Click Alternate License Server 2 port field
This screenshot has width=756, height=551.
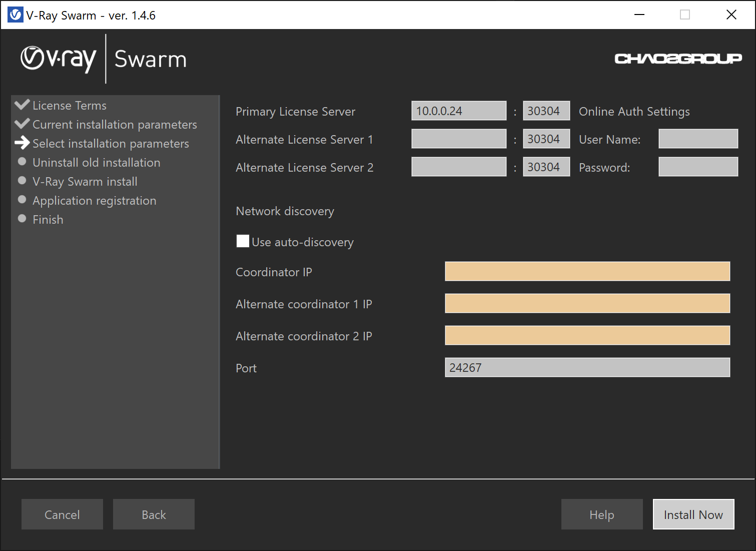[x=546, y=167]
